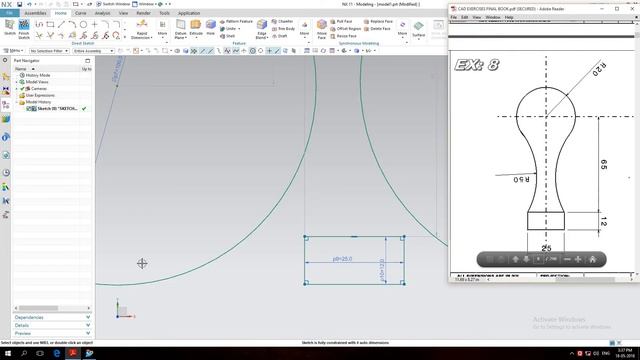Click the Resize Face command
This screenshot has width=640, height=360.
[344, 36]
